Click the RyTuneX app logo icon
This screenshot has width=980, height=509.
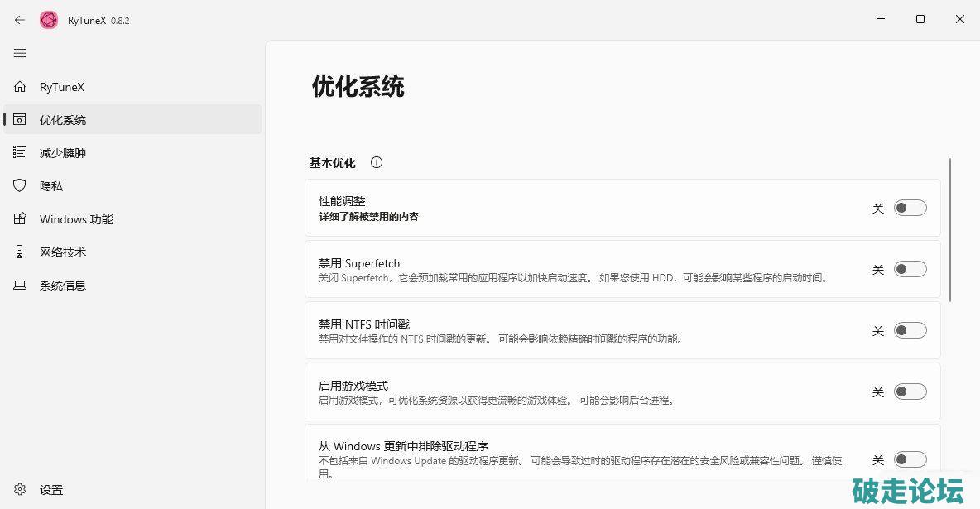coord(49,20)
